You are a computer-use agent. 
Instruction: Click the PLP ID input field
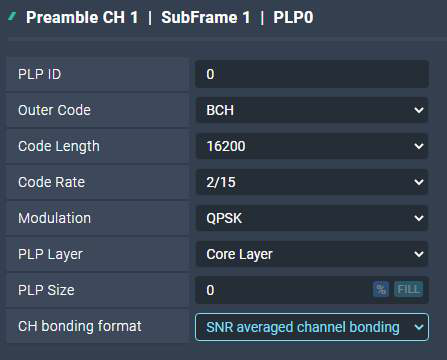click(312, 74)
